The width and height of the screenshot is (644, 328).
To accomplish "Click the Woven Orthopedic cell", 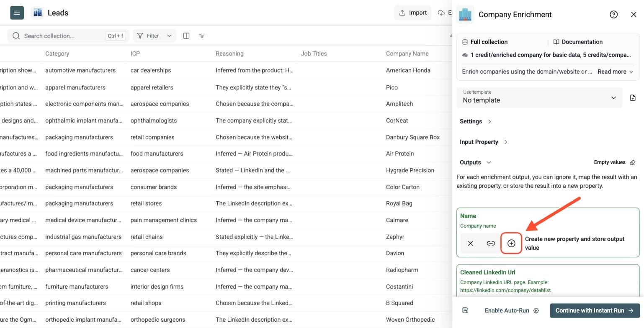I will (x=410, y=320).
